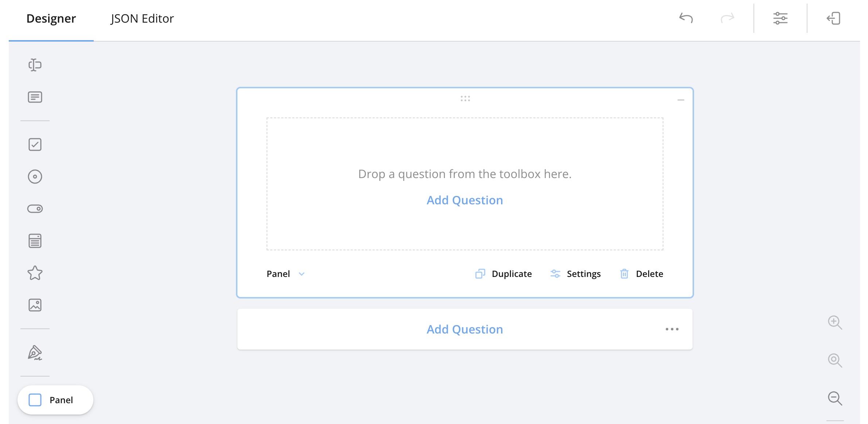Viewport: 868px width, 424px height.
Task: Select the Signature pad toolbox icon
Action: pyautogui.click(x=35, y=352)
